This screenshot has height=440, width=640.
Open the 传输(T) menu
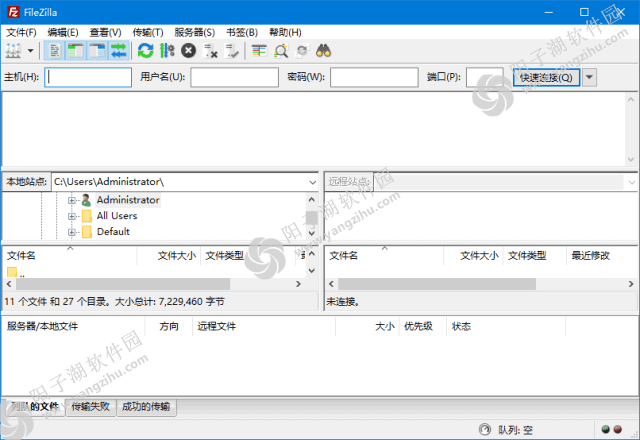(148, 32)
